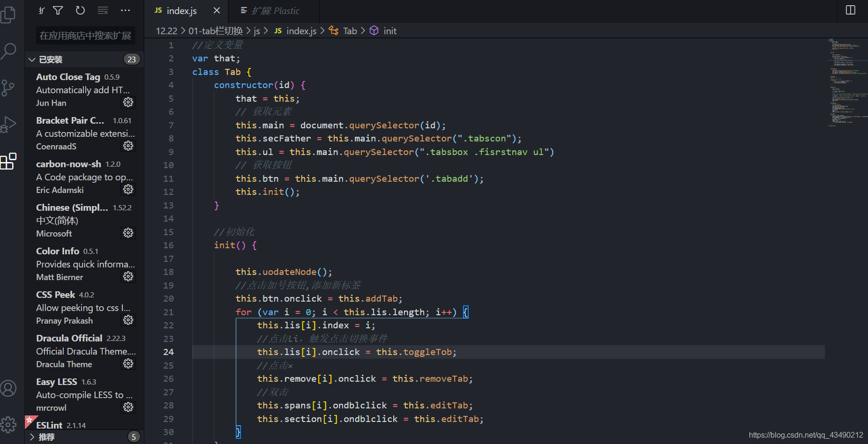Open the Accounts menu icon
Image resolution: width=868 pixels, height=444 pixels.
(x=8, y=388)
